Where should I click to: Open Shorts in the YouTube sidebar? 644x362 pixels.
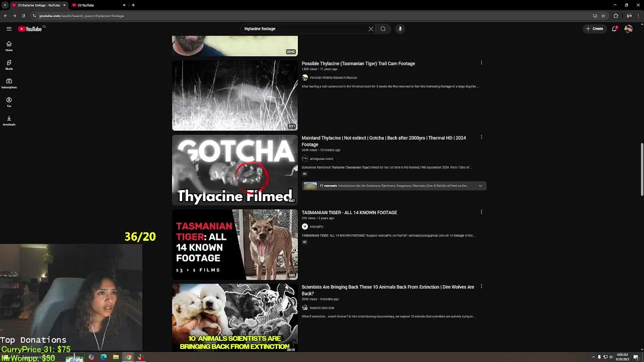pos(9,65)
